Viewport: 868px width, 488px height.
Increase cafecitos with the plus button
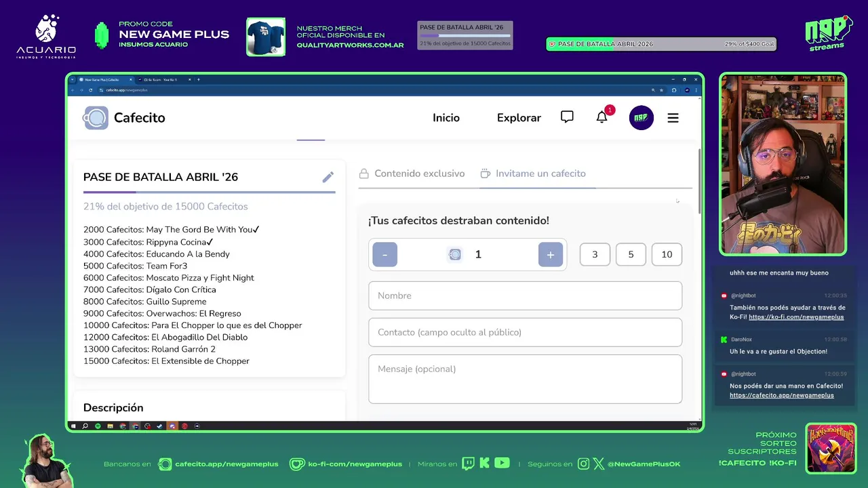(x=551, y=254)
